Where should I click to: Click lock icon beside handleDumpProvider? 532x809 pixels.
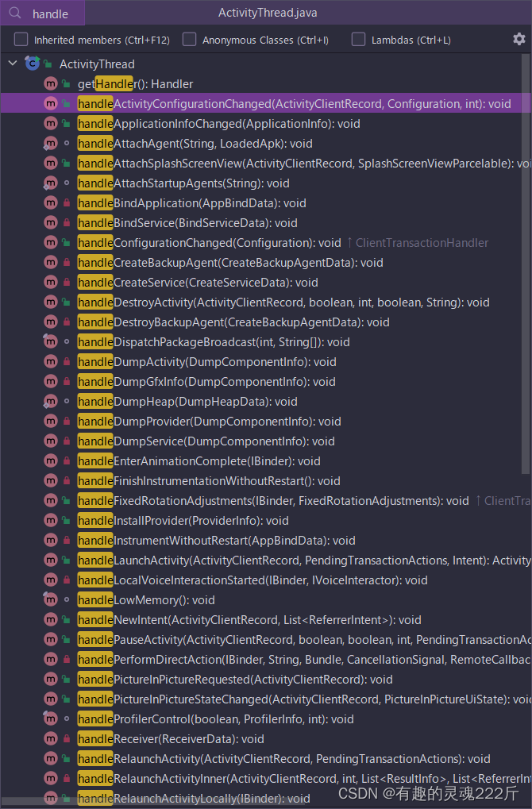click(67, 421)
